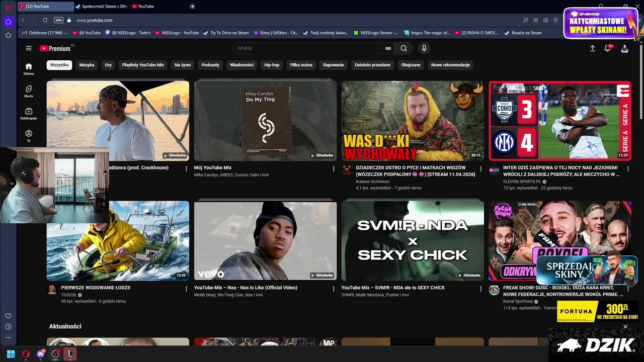Image resolution: width=644 pixels, height=362 pixels.
Task: Go to the YouTube Premium home logo
Action: point(56,48)
